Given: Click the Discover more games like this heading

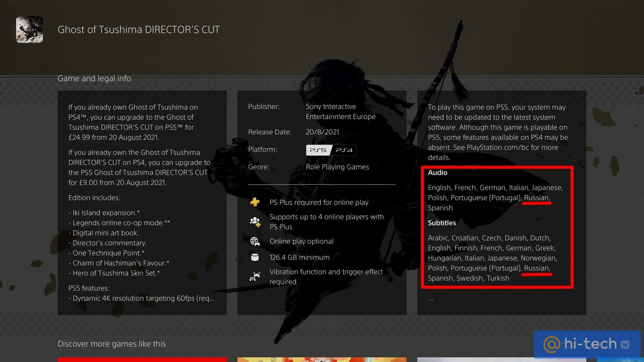Looking at the screenshot, I should (x=112, y=344).
